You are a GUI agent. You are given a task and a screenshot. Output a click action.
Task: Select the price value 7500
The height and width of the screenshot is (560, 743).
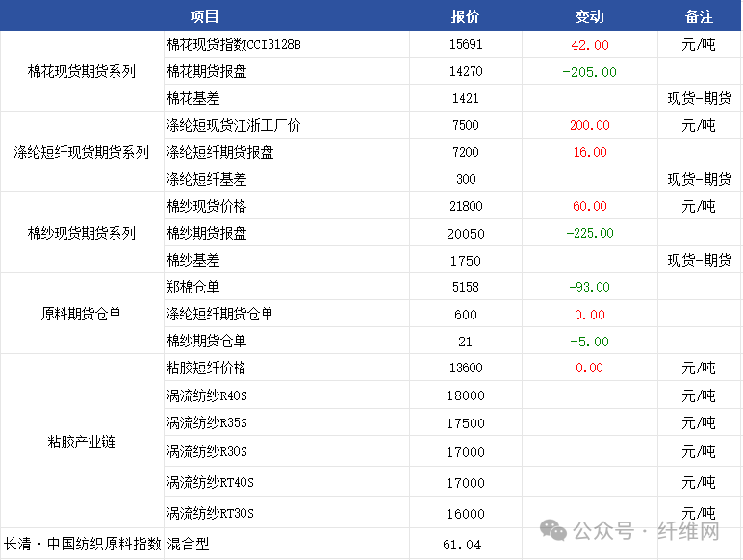click(x=466, y=125)
